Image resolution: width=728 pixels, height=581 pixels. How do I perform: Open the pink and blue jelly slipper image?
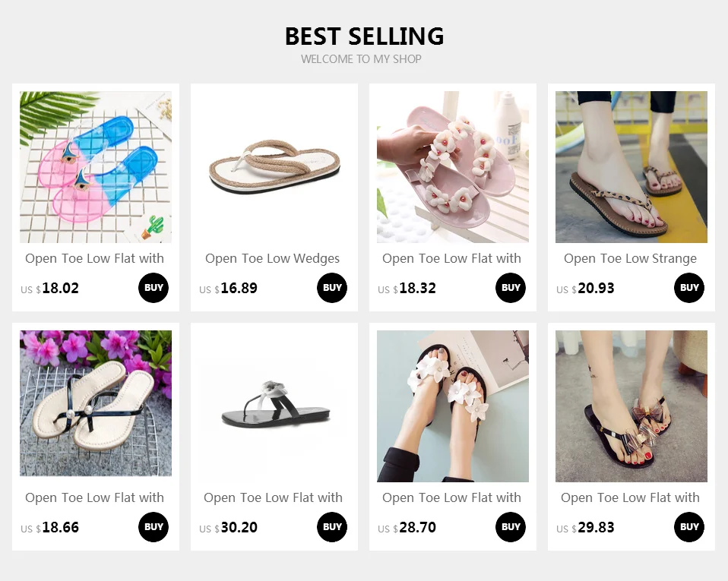click(x=96, y=167)
